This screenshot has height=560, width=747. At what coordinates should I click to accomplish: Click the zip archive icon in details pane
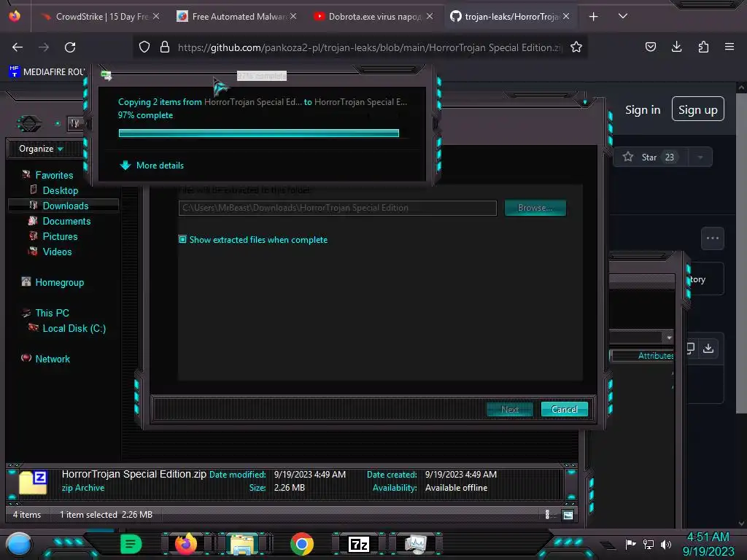point(33,482)
